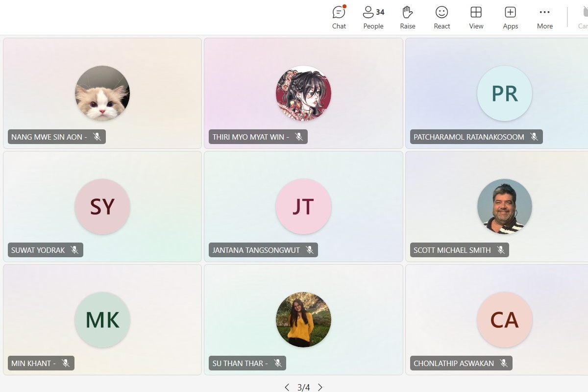The image size is (588, 392).
Task: Select Su Than Thar's profile photo
Action: (x=303, y=319)
